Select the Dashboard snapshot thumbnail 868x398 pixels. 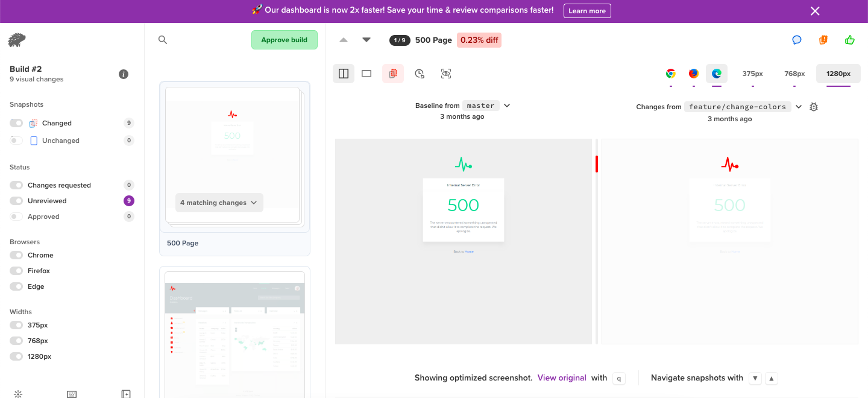[234, 332]
